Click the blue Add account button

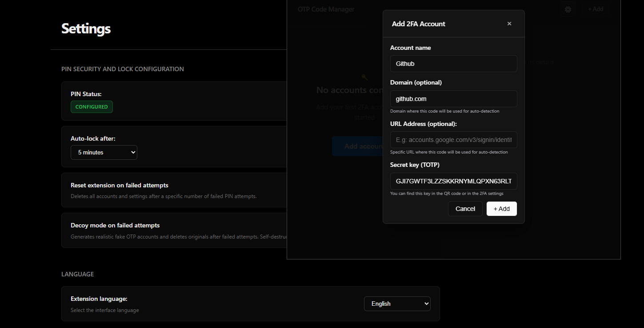357,146
